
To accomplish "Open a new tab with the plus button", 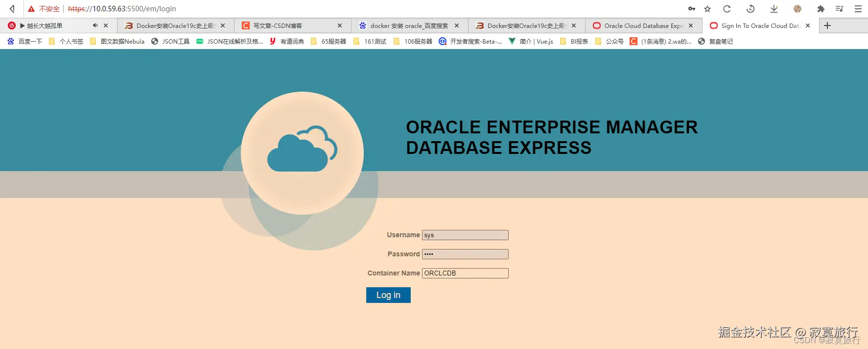I will pos(827,25).
